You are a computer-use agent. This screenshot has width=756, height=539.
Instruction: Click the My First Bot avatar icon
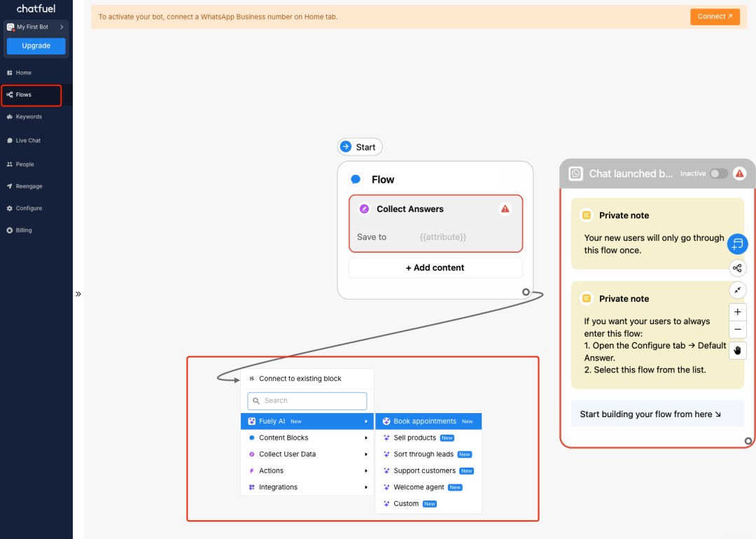10,27
